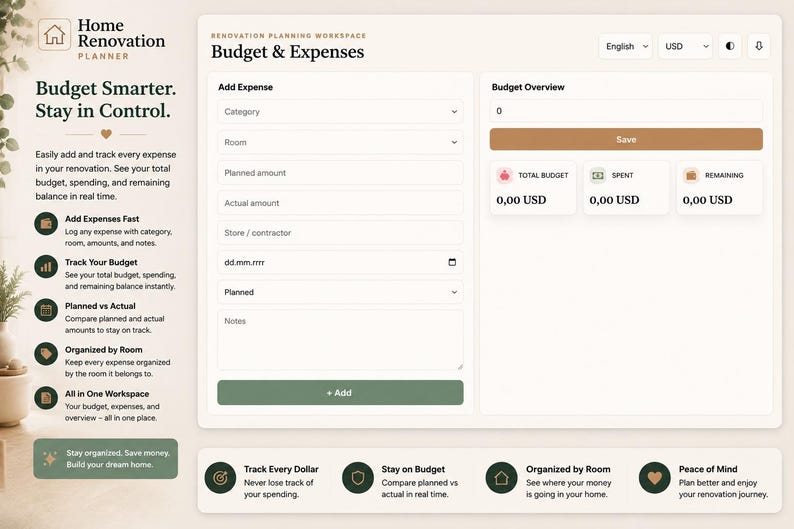Click the bottom Organized by Room house icon

point(501,477)
